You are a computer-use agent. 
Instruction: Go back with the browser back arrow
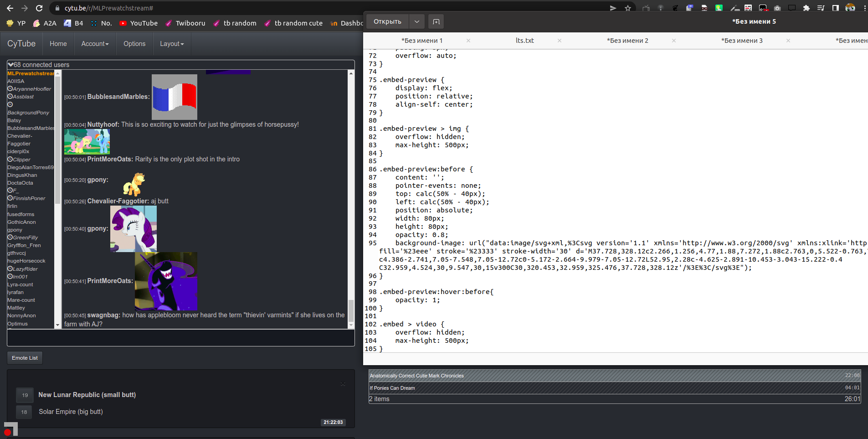point(10,8)
